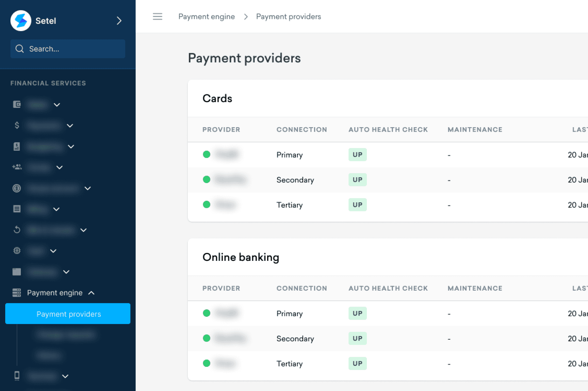
Task: Click the Setel lightning logo
Action: coord(21,21)
